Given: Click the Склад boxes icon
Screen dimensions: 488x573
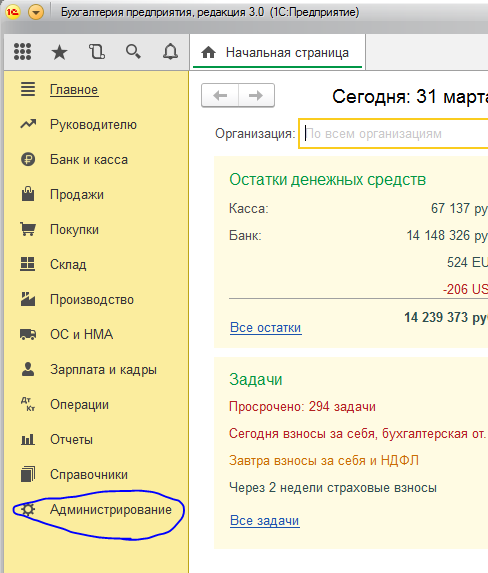Looking at the screenshot, I should (x=28, y=264).
